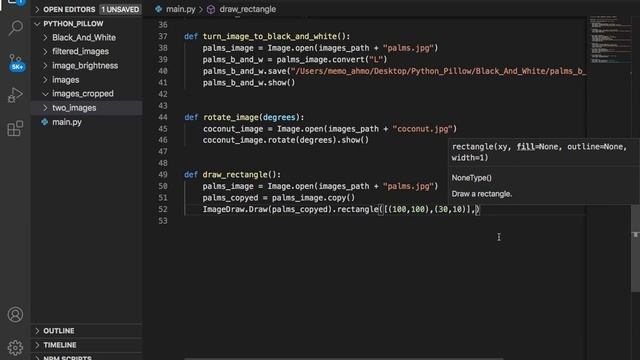This screenshot has height=360, width=640.
Task: Click the Desktop/Python_Pillow save path string on line 40
Action: pos(438,71)
